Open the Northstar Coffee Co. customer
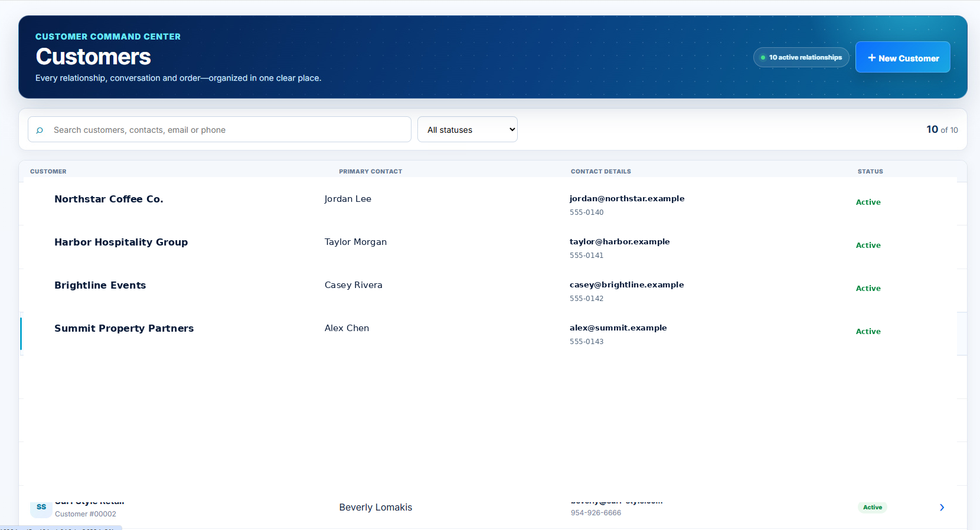Screen dimensions: 980x530 109,199
